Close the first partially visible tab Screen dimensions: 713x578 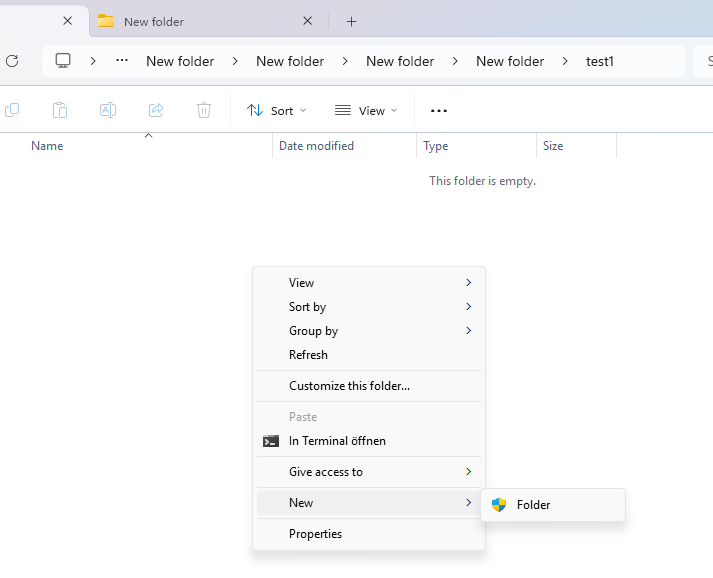(x=67, y=21)
